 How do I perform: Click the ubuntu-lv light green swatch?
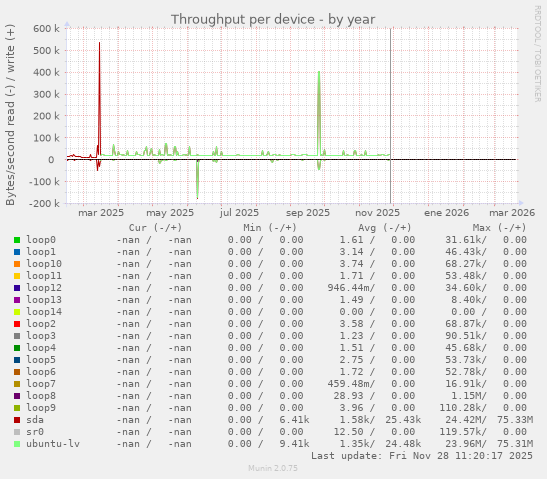click(17, 444)
